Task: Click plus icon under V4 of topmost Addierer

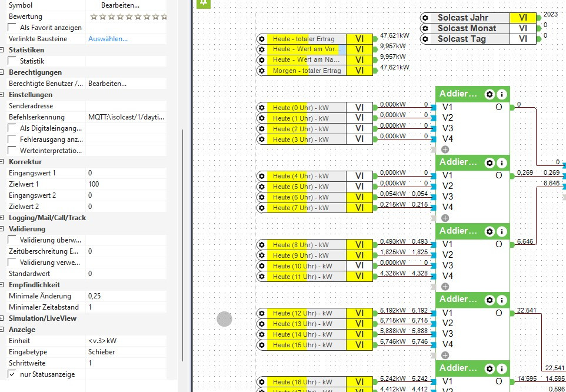Action: pos(445,150)
